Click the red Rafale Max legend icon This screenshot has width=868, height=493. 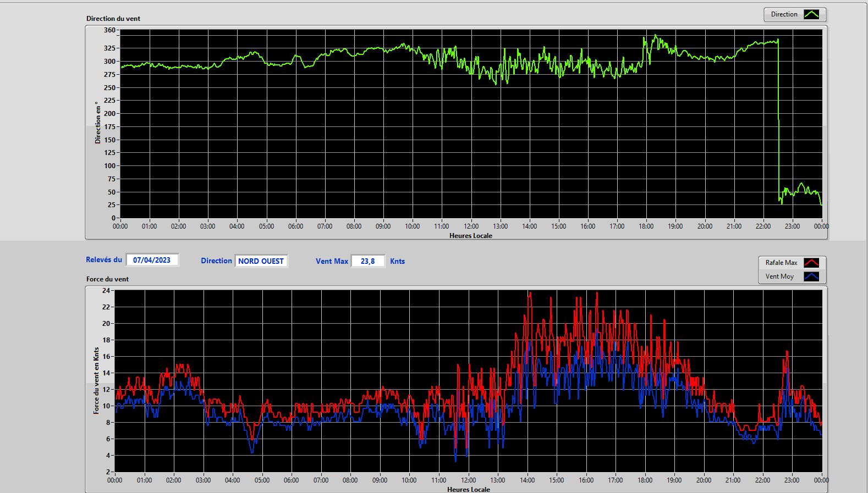point(811,263)
